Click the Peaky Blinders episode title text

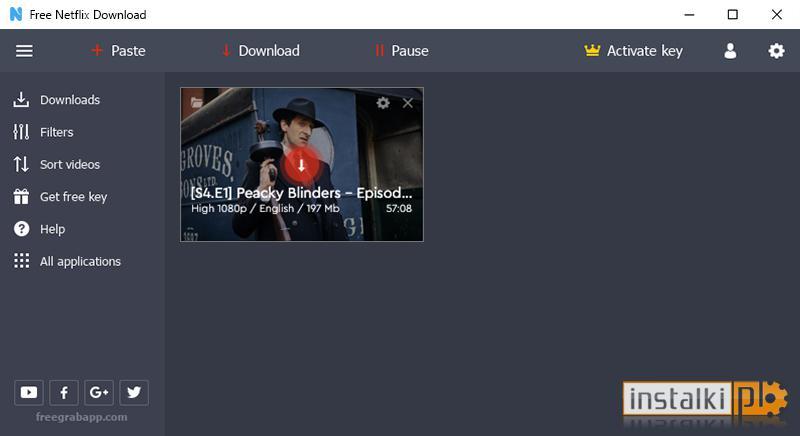[x=301, y=193]
